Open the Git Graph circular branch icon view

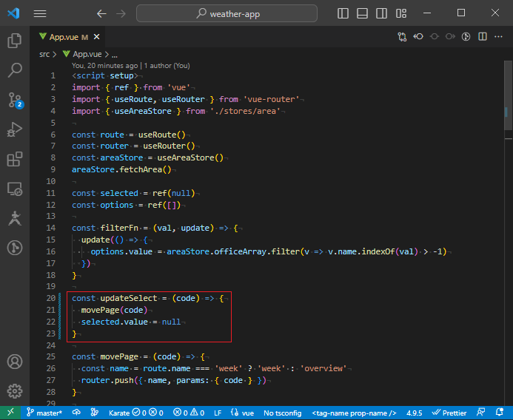(x=15, y=248)
